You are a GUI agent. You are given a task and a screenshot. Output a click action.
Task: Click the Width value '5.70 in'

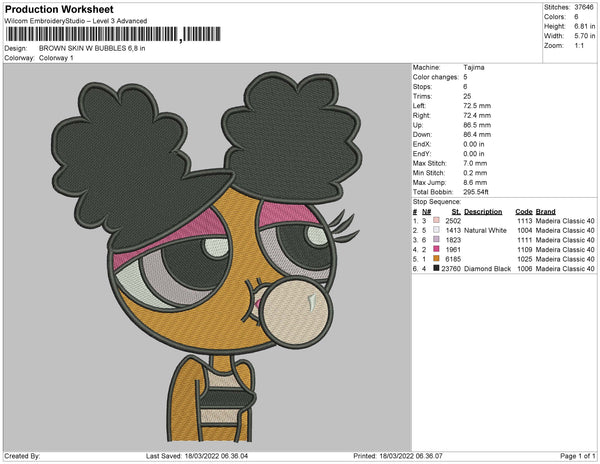pos(584,36)
